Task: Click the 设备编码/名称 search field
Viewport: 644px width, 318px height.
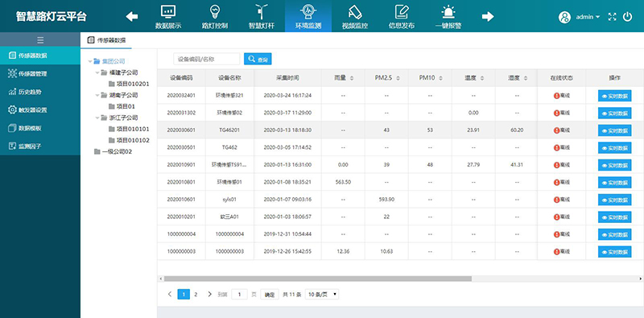Action: click(x=207, y=59)
